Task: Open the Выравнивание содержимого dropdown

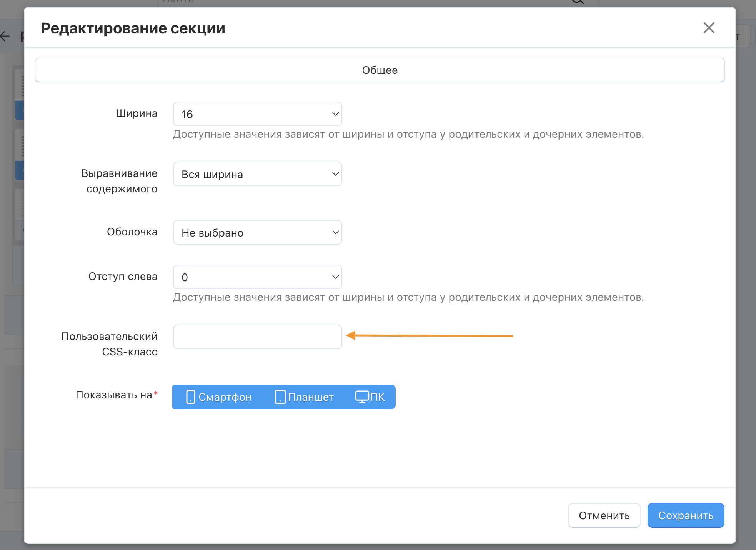Action: pos(257,174)
